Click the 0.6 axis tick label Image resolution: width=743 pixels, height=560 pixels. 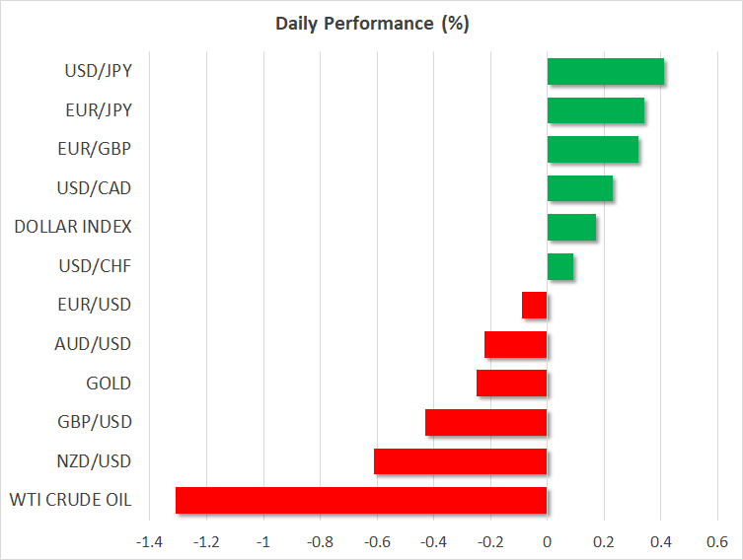(717, 542)
